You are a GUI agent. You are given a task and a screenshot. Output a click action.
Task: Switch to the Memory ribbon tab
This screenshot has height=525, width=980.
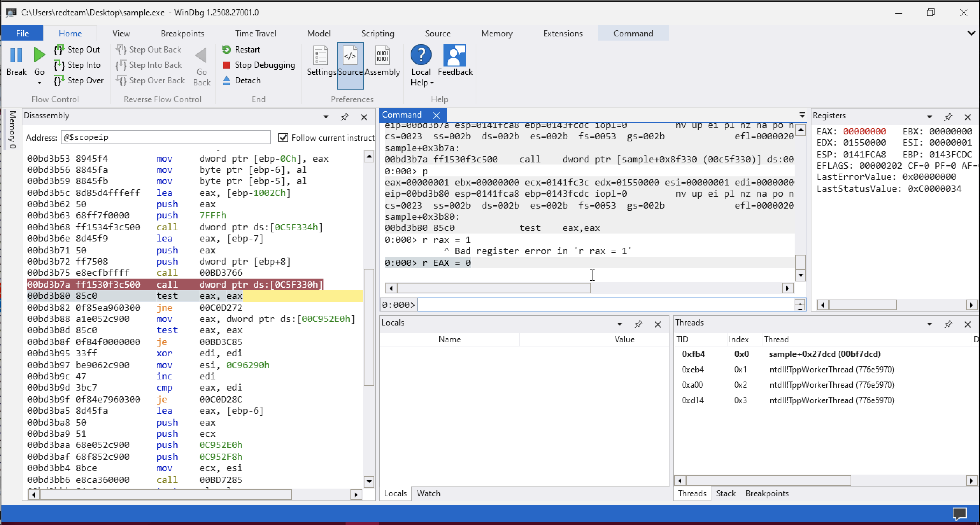[x=497, y=34]
